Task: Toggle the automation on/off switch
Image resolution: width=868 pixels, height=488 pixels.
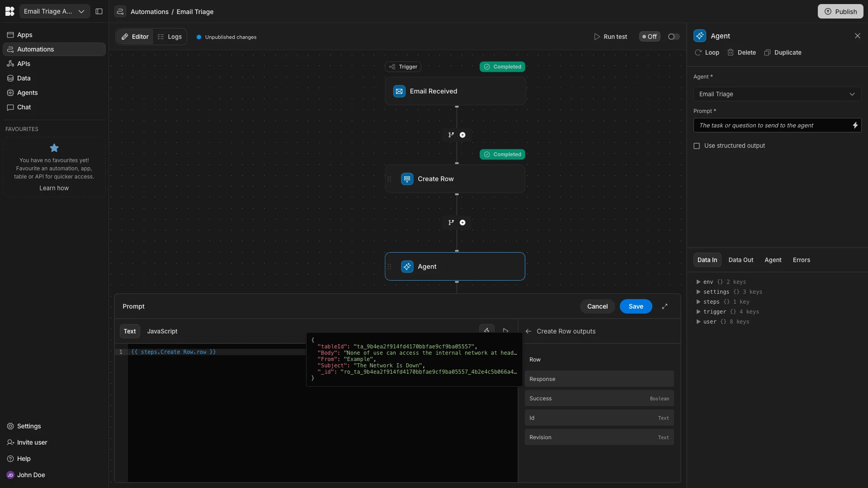Action: 674,37
